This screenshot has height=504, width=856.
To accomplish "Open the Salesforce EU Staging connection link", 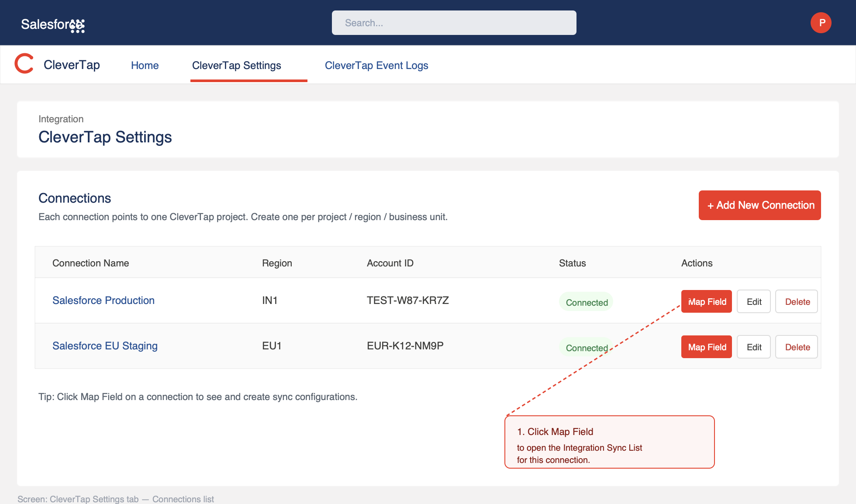I will coord(105,346).
